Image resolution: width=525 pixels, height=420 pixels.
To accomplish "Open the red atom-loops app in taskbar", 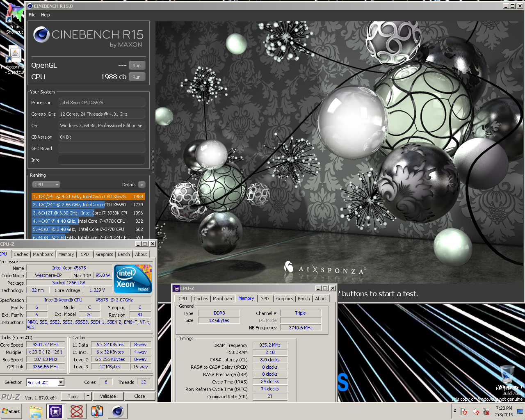I will pos(77,411).
